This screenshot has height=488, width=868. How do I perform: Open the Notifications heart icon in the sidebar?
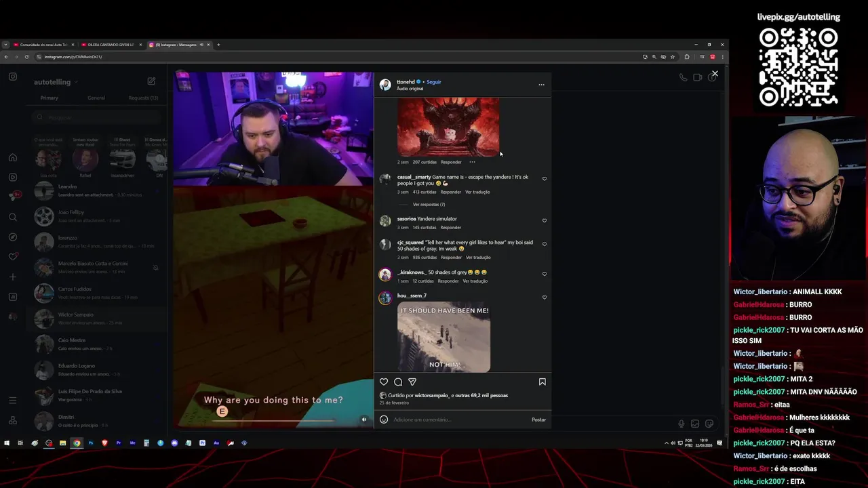tap(13, 257)
